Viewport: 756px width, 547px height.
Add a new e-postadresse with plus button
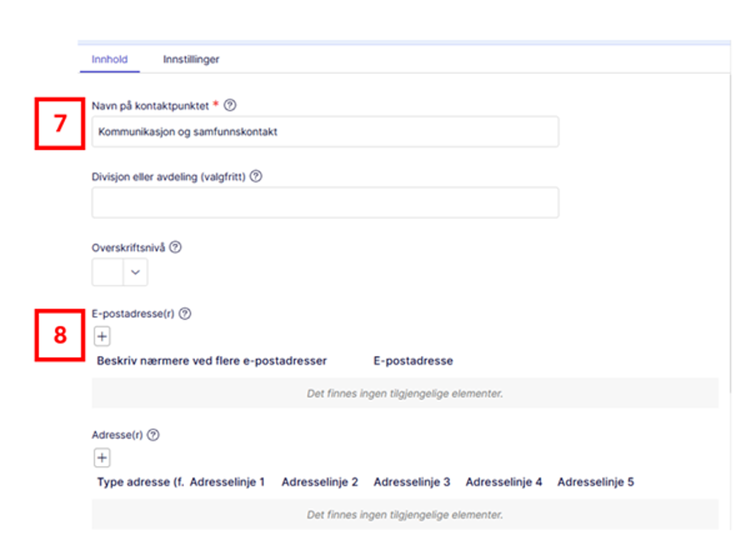[102, 337]
